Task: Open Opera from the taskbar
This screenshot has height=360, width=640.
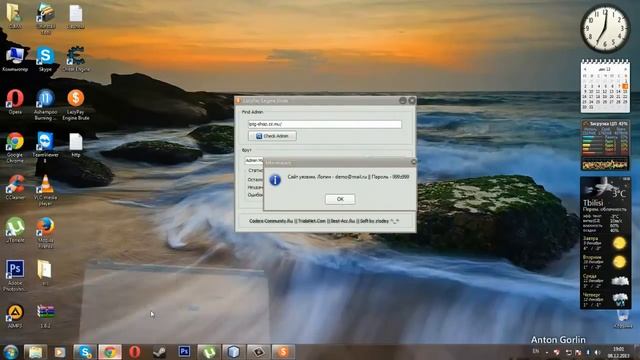Action: pos(134,352)
